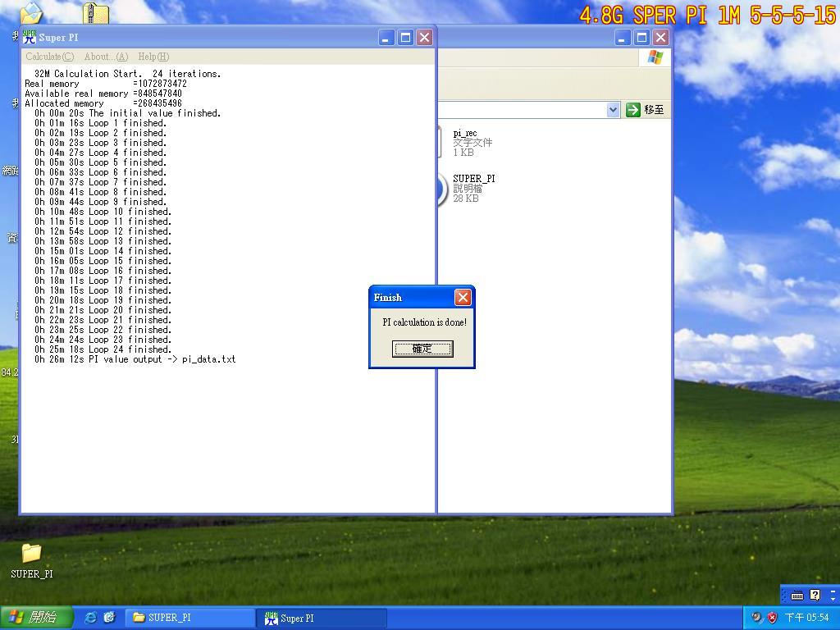The height and width of the screenshot is (630, 840).
Task: Click the Windows flag logo in Explorer
Action: point(655,57)
